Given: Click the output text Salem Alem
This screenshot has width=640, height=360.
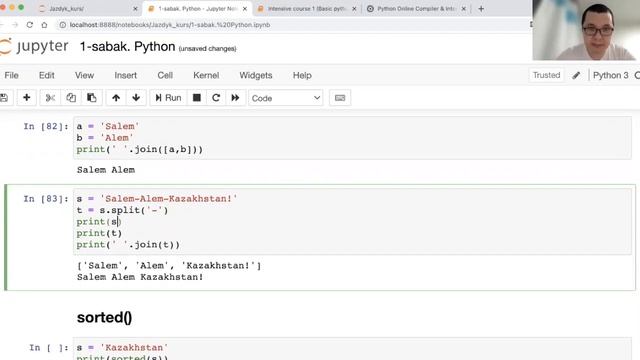Looking at the screenshot, I should tap(106, 170).
